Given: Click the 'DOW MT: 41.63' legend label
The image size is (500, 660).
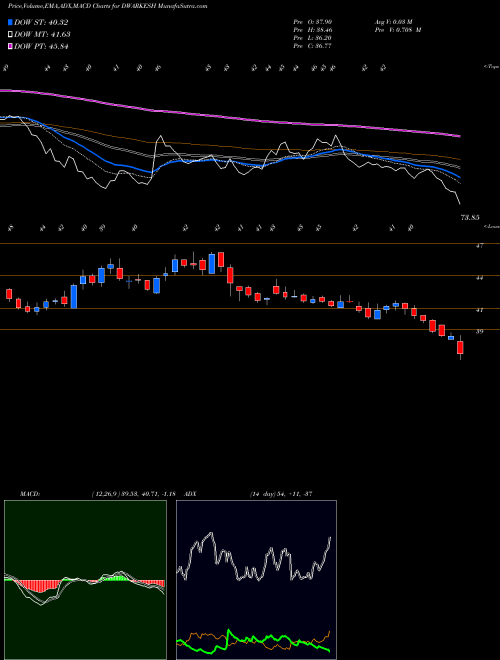Looking at the screenshot, I should [x=42, y=35].
